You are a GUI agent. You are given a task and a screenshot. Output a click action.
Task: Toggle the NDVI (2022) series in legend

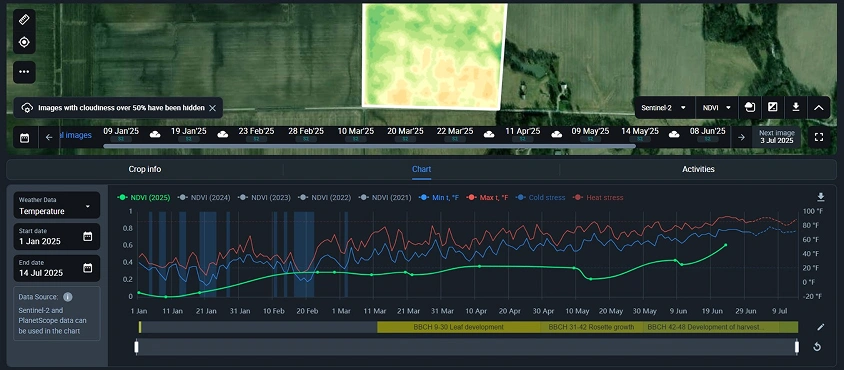coord(325,198)
